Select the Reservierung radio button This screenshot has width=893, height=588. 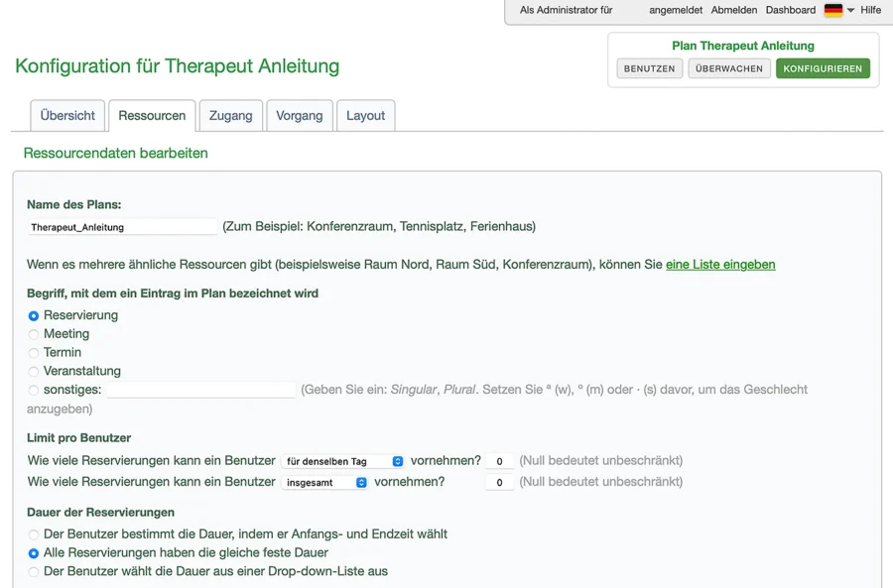(x=34, y=315)
